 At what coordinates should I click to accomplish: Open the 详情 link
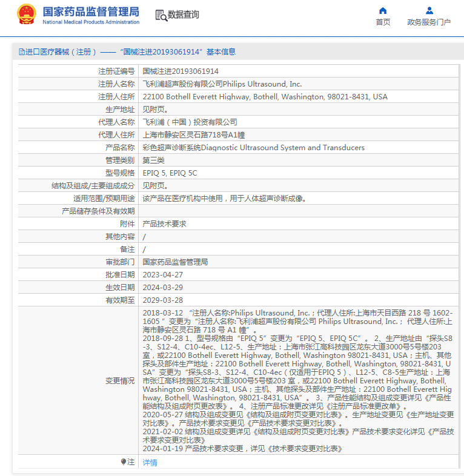[x=150, y=462]
